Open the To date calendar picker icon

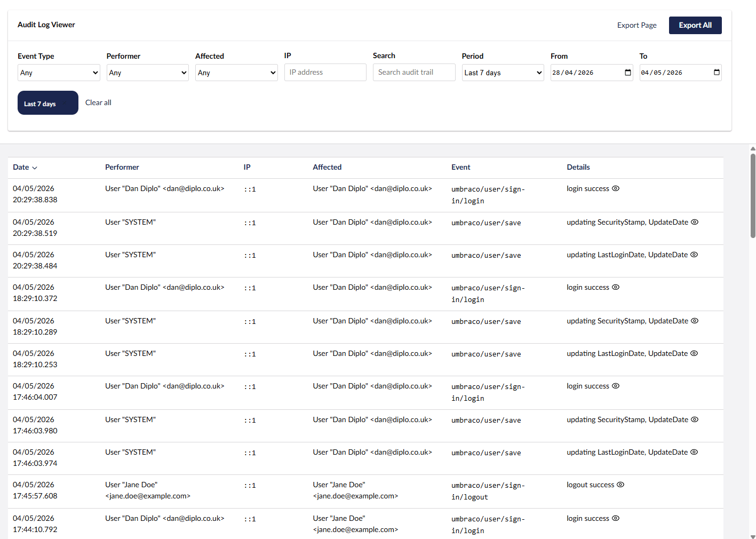(717, 73)
